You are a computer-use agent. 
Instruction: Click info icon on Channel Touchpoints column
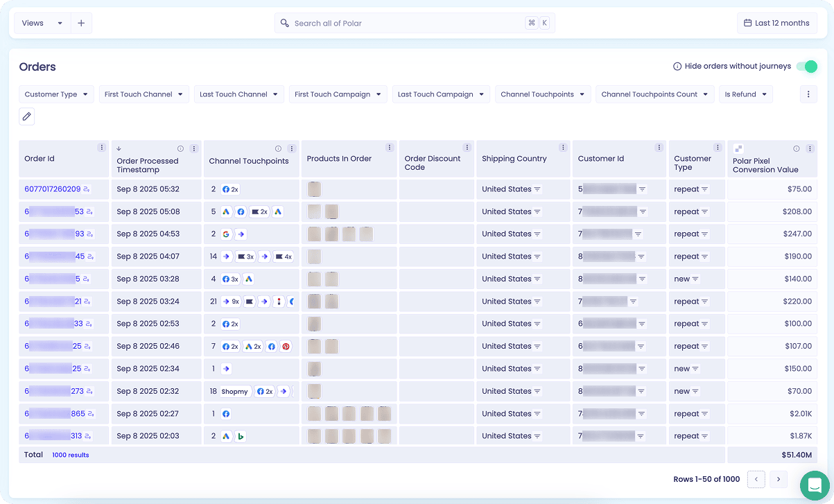point(278,148)
